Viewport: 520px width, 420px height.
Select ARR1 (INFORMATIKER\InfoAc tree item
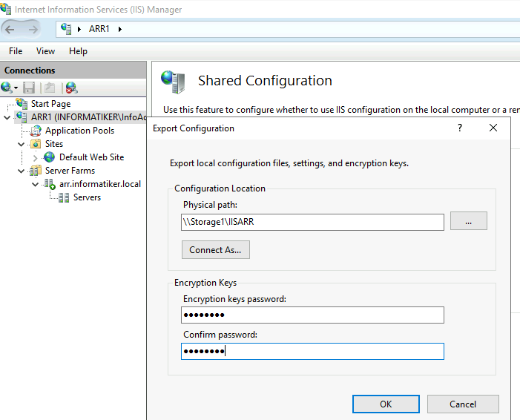(88, 117)
